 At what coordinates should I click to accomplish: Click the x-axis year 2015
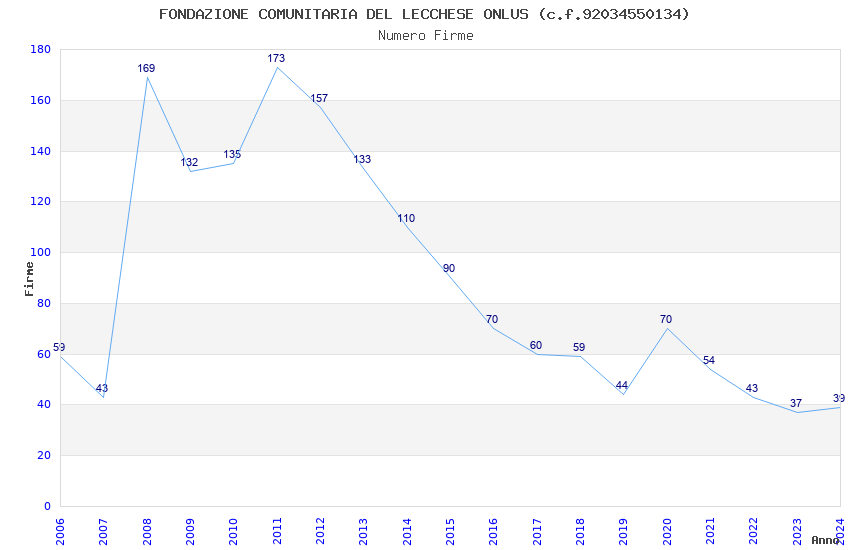tap(450, 532)
